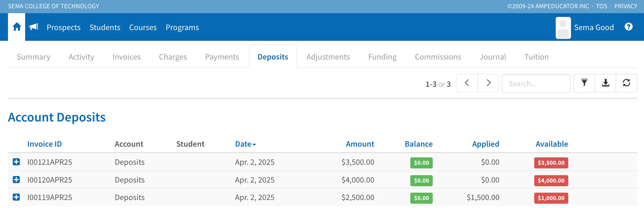Open the Privacy link
Screen dimensions: 644x208
click(626, 6)
